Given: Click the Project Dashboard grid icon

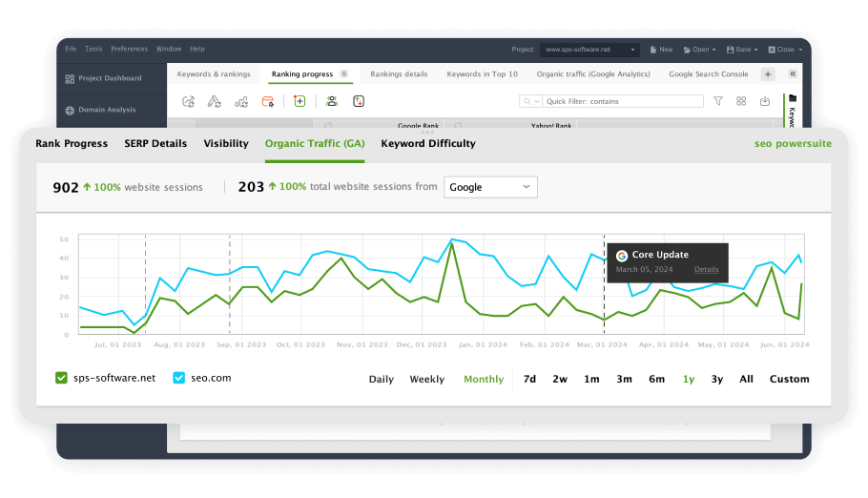Looking at the screenshot, I should coord(70,78).
